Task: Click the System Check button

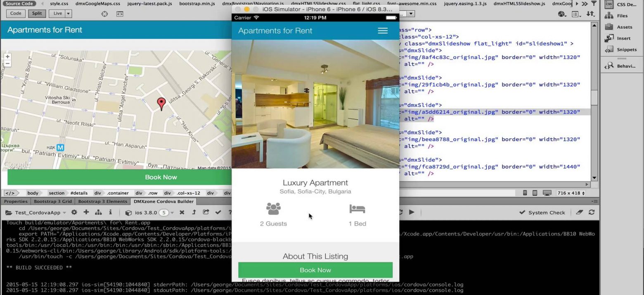Action: click(542, 212)
